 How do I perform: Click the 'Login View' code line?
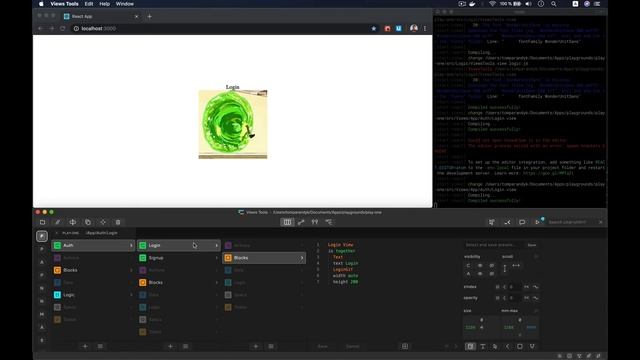click(340, 245)
